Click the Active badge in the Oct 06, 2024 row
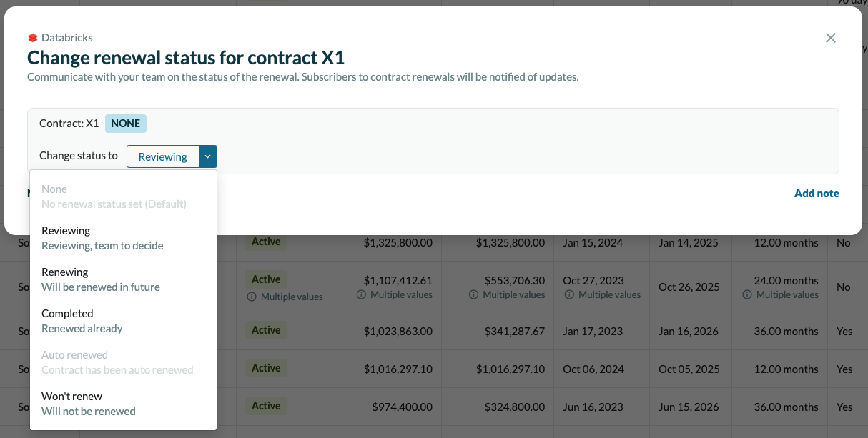868x438 pixels. (x=265, y=367)
